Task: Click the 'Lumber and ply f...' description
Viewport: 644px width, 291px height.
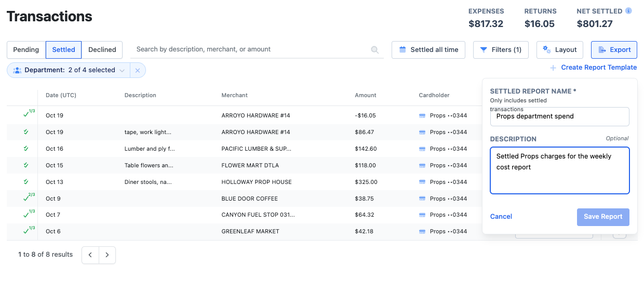Action: click(x=150, y=149)
